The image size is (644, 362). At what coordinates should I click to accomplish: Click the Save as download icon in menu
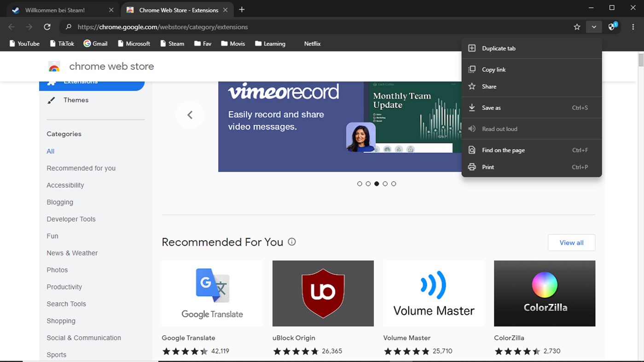coord(472,108)
